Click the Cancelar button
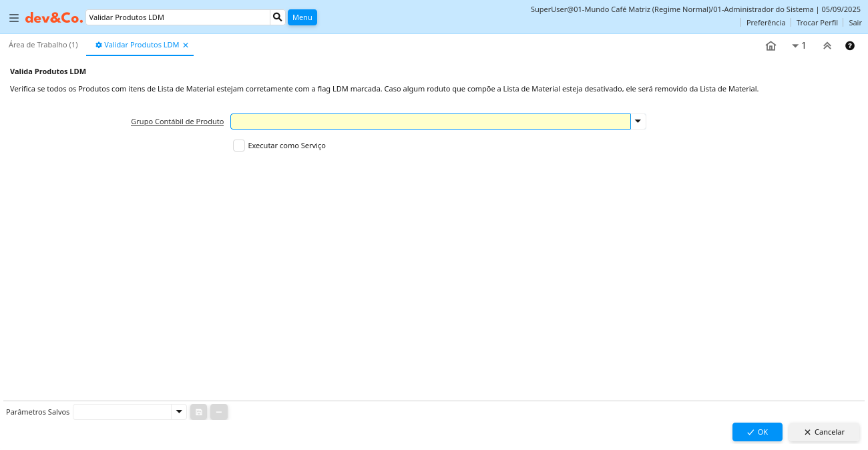The image size is (868, 450). pyautogui.click(x=824, y=432)
